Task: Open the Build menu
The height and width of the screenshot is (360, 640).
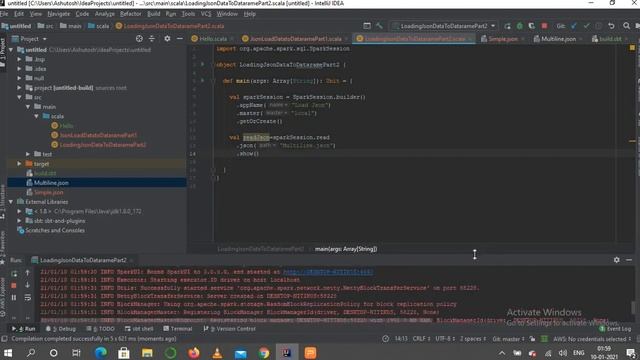Action: 153,14
